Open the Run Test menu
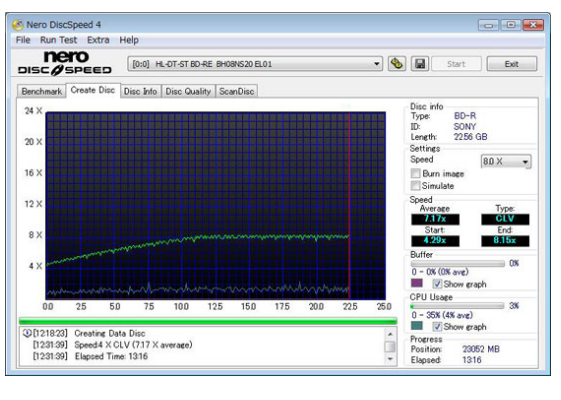Viewport: 561px width, 400px height. click(x=58, y=40)
